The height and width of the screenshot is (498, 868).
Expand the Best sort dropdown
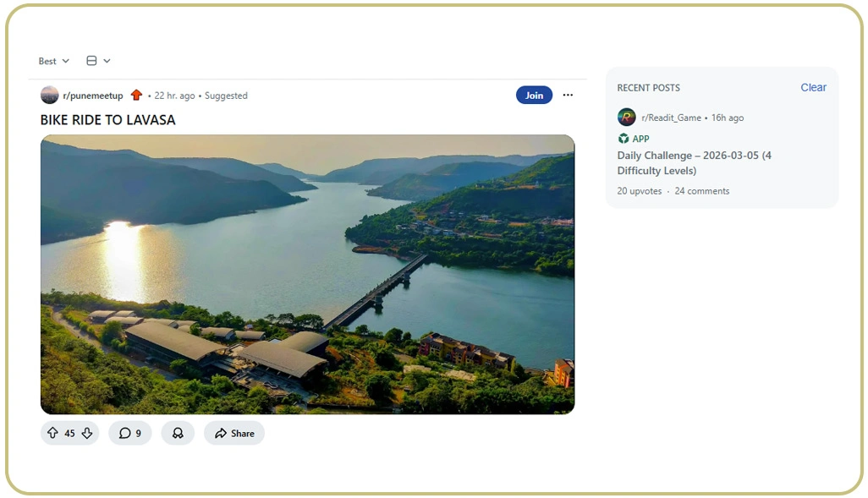pyautogui.click(x=54, y=61)
